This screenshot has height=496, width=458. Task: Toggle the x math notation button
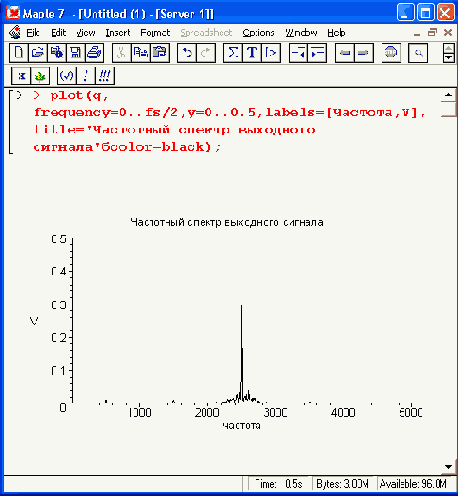coord(21,76)
